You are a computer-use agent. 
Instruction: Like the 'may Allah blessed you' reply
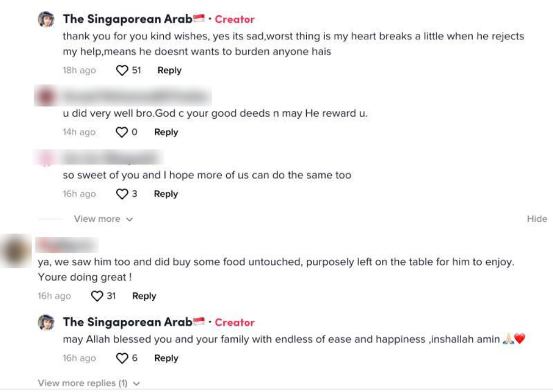coord(122,358)
